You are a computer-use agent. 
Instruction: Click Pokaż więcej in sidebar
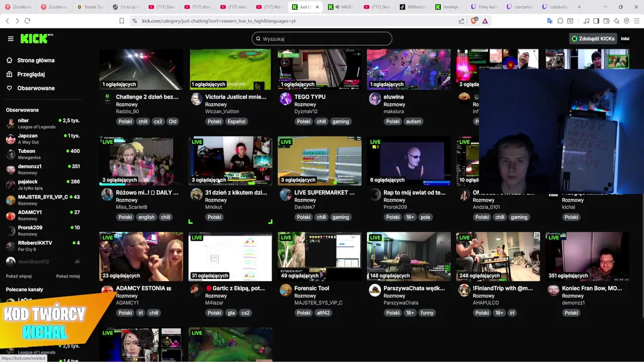pos(19,276)
